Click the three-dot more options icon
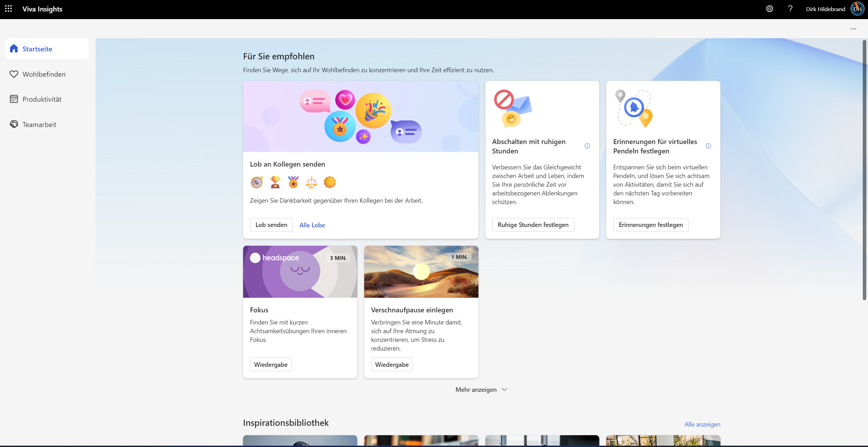Viewport: 868px width, 447px height. point(853,29)
